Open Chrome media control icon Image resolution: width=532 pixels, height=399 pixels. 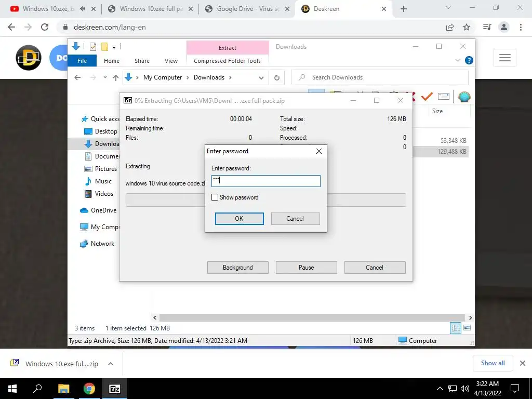[x=487, y=27]
